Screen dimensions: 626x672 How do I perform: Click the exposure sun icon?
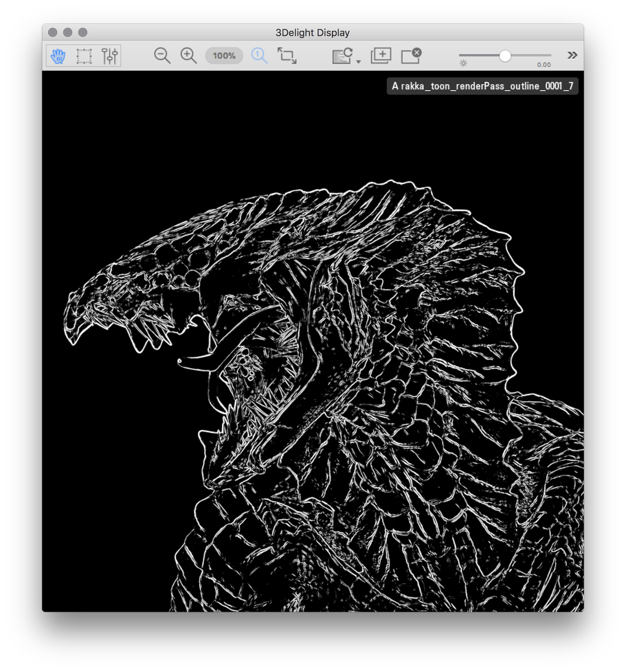(x=463, y=63)
